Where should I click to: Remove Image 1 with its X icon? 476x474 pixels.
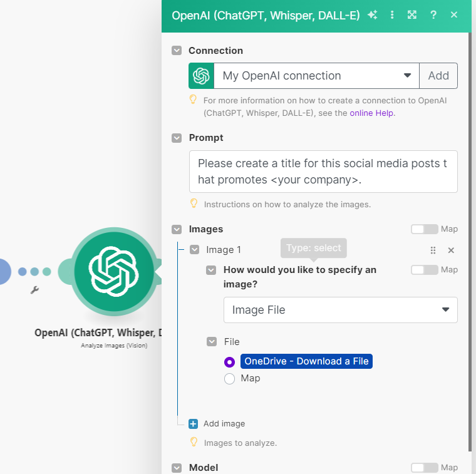(x=451, y=250)
